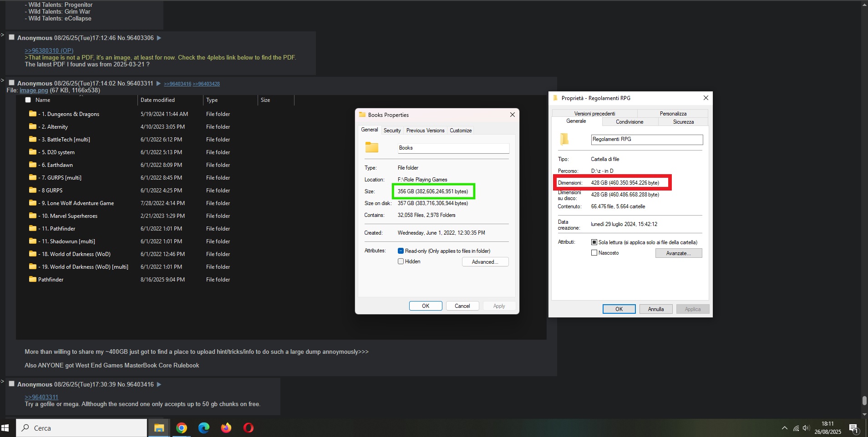Viewport: 868px width, 437px height.
Task: Switch to the 'Condivisione' tab
Action: 629,122
